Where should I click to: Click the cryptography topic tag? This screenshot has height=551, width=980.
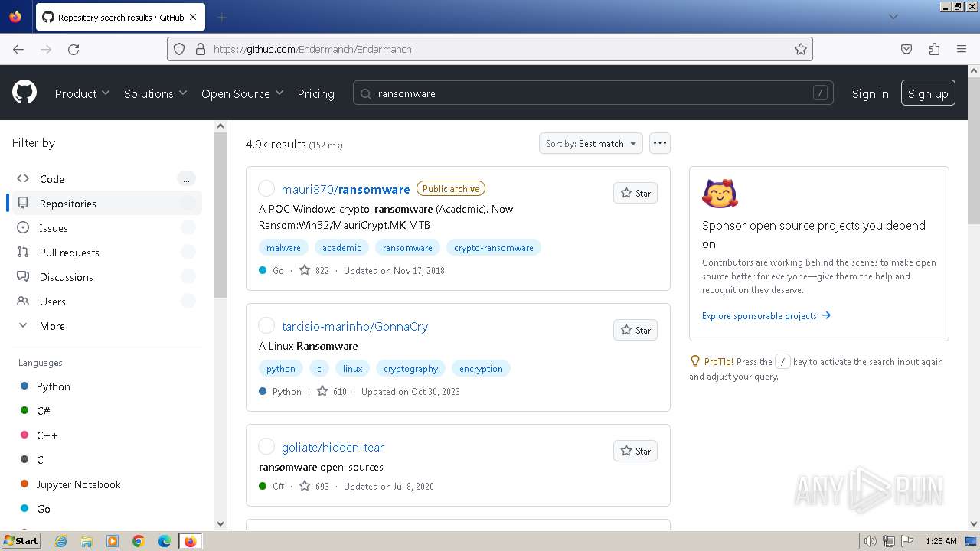pos(410,368)
